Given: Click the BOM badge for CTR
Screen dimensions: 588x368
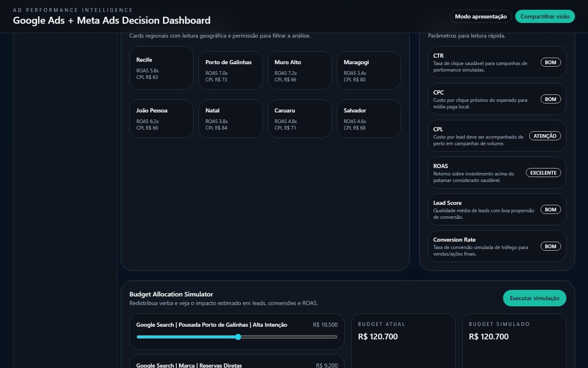Looking at the screenshot, I should [x=550, y=63].
